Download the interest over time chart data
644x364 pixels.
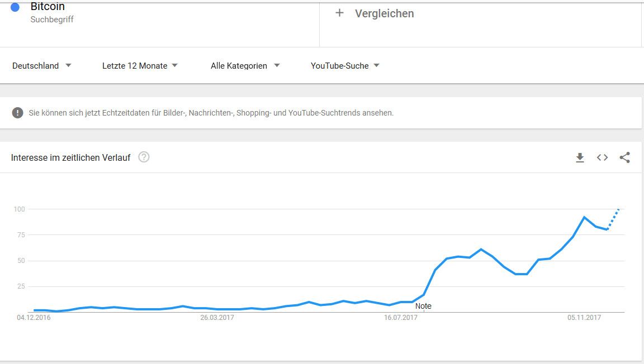click(x=580, y=158)
